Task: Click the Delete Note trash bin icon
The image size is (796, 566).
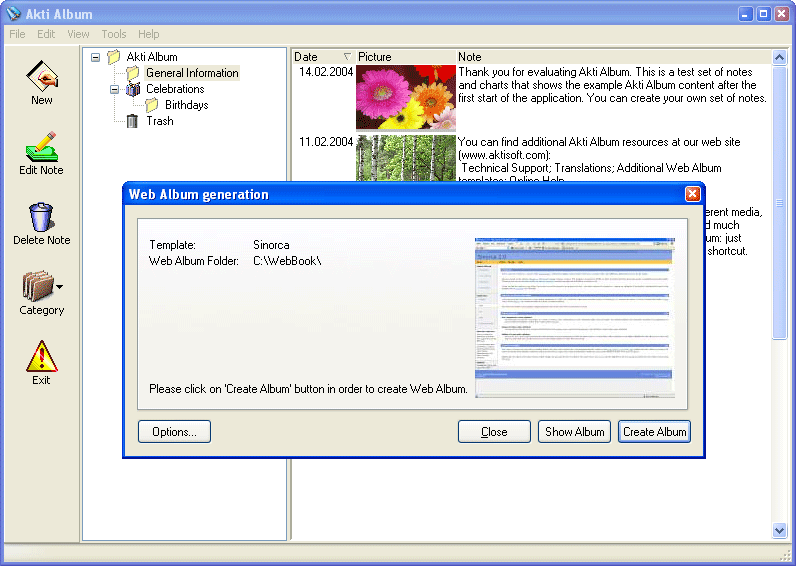Action: coord(41,217)
